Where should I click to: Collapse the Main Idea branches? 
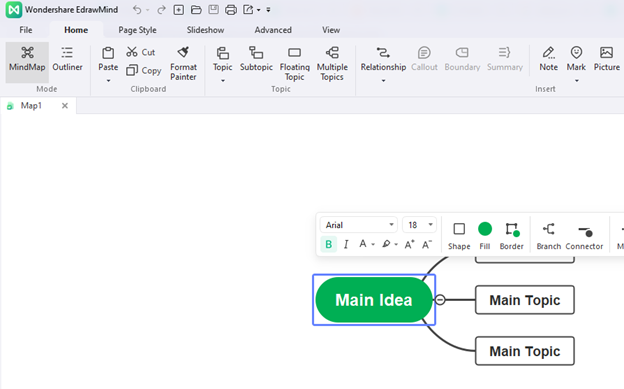[x=440, y=300]
